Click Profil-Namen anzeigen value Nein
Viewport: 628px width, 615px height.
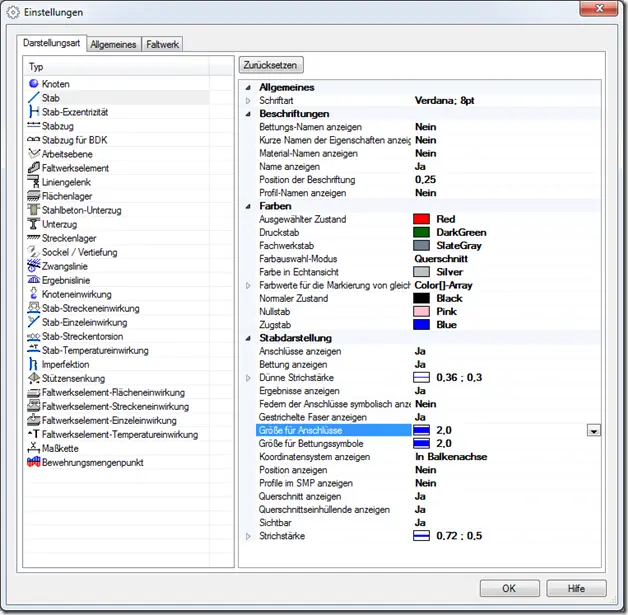click(425, 193)
